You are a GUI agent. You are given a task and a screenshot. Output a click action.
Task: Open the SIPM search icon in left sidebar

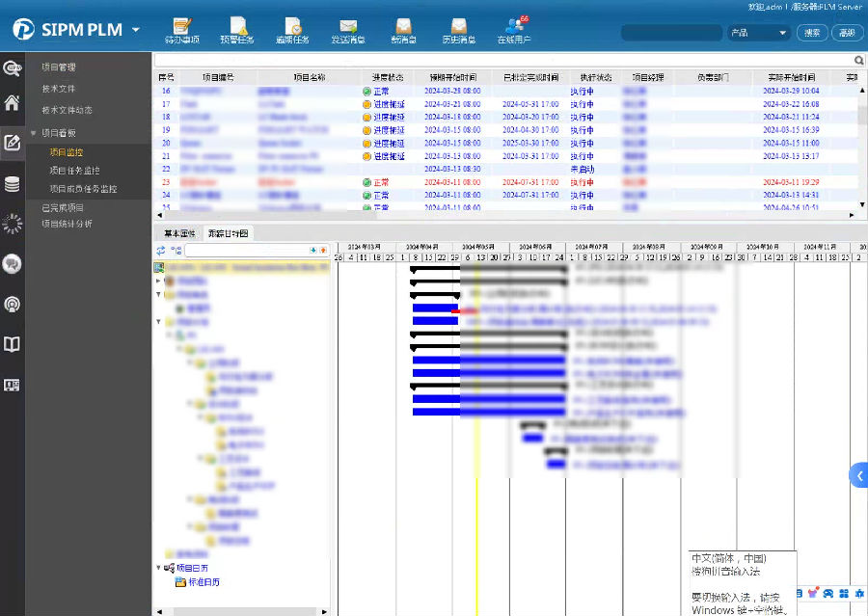coord(13,68)
